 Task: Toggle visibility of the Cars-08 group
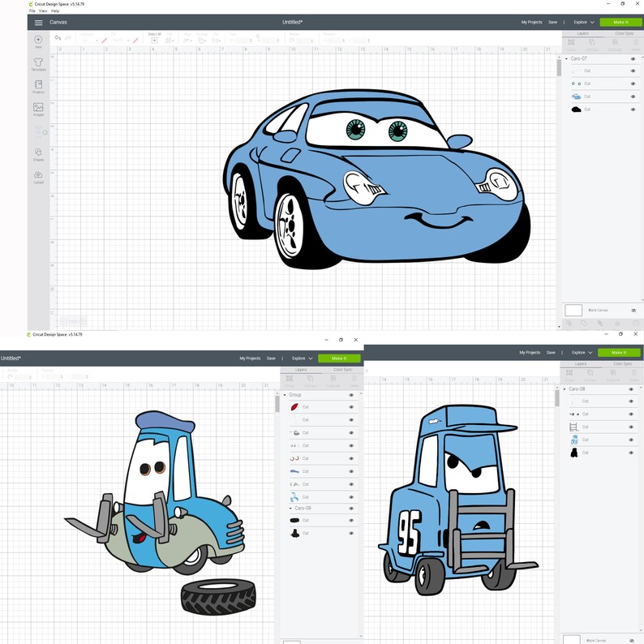pos(631,389)
